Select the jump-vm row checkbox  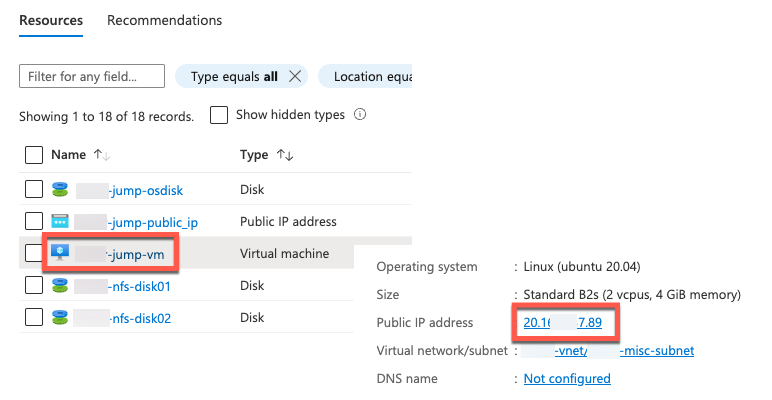(34, 253)
